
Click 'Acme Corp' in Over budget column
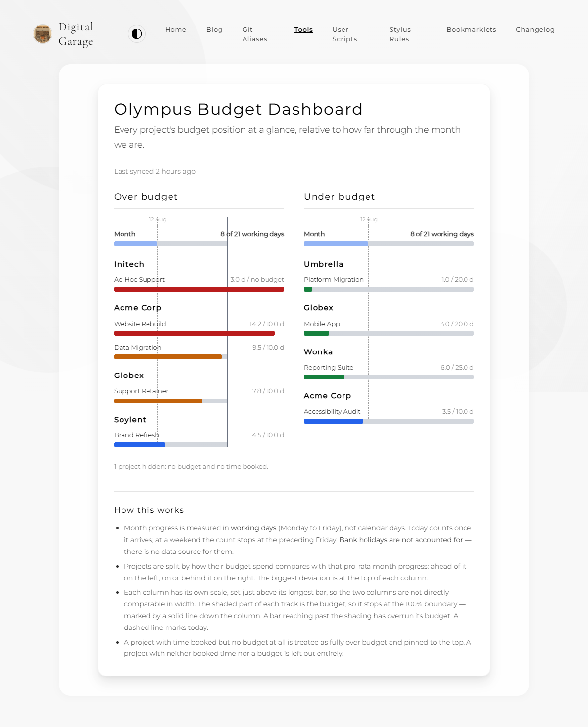(x=138, y=308)
